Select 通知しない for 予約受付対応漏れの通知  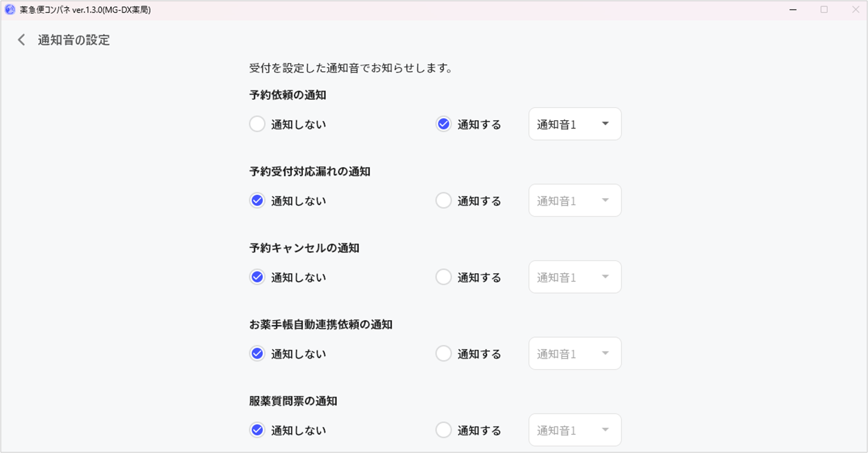coord(257,200)
